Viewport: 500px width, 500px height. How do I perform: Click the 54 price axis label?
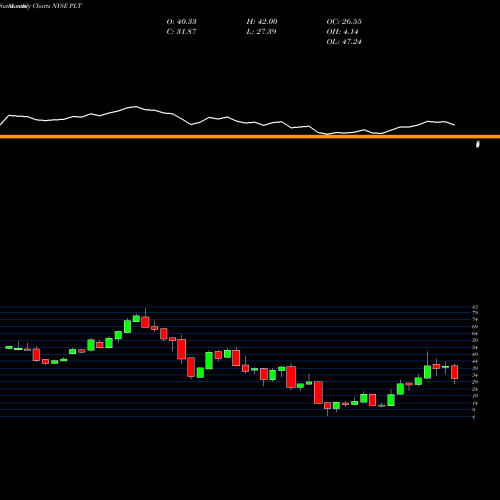click(475, 347)
